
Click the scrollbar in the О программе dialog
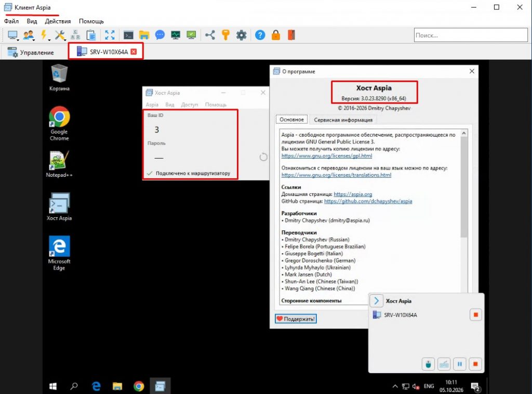point(464,187)
